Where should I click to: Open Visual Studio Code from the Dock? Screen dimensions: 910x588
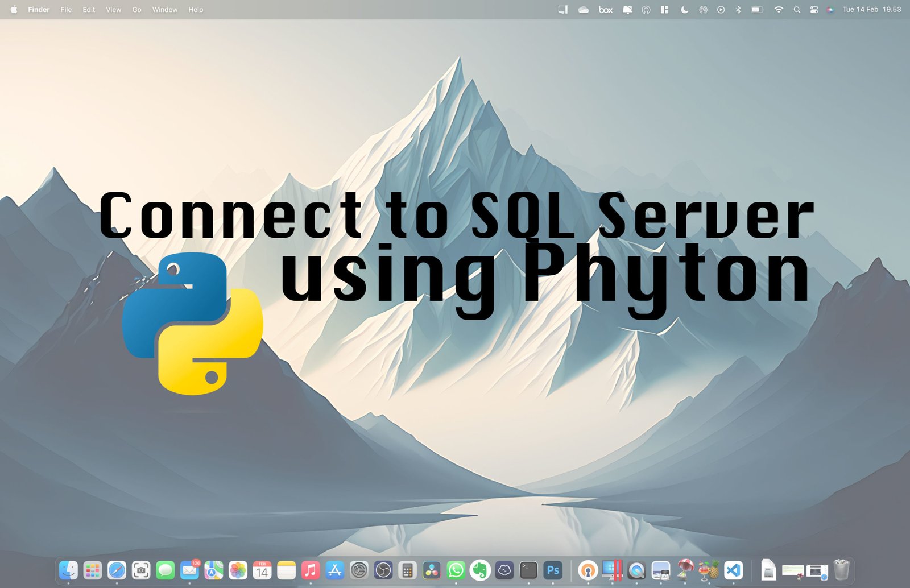point(733,571)
